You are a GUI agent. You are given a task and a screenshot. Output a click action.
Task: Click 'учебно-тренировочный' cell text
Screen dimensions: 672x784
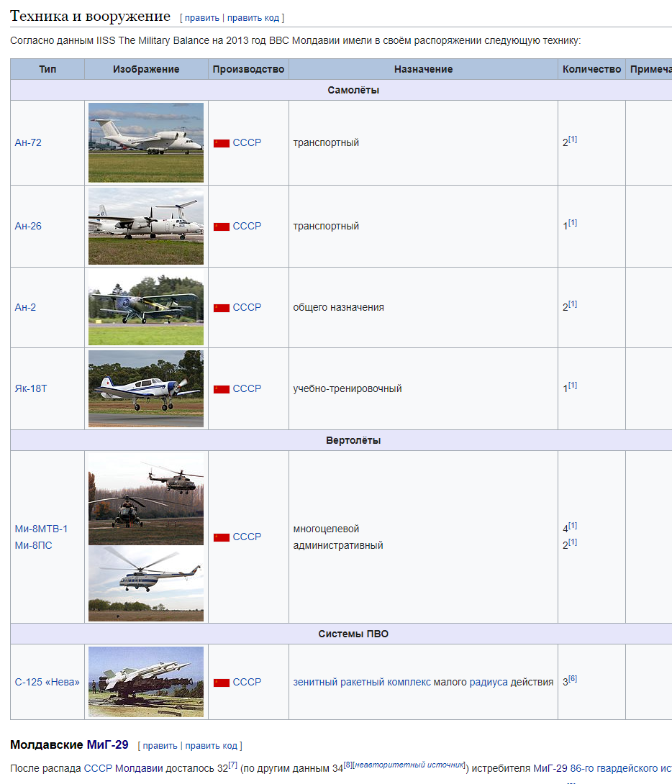pos(348,388)
